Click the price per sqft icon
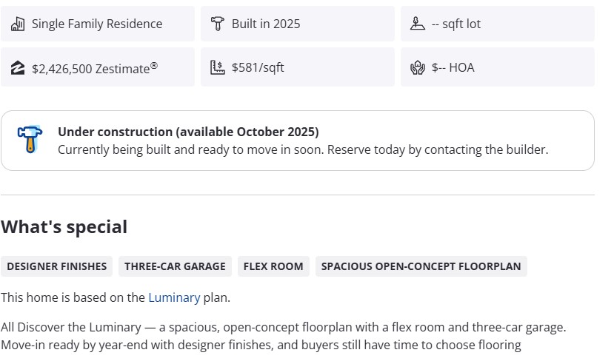This screenshot has height=364, width=614. coord(217,67)
